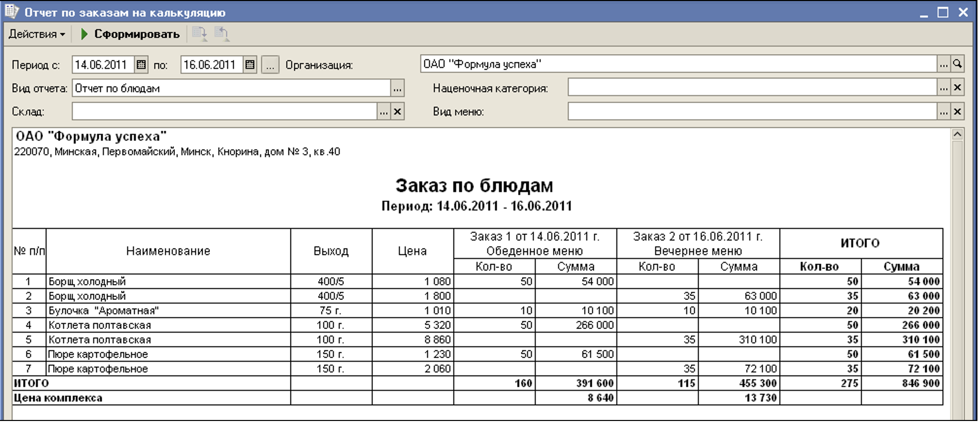This screenshot has width=980, height=422.
Task: Open the Наценочная категория selection list
Action: click(944, 88)
